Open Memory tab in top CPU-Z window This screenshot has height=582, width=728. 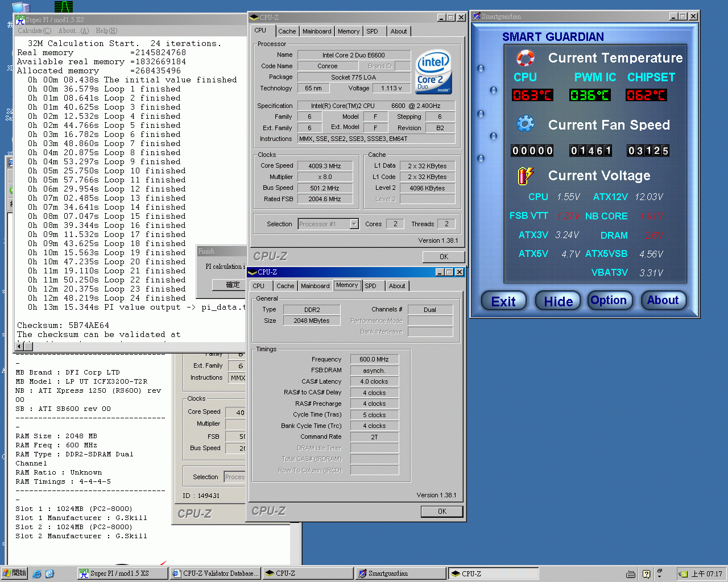coord(348,31)
